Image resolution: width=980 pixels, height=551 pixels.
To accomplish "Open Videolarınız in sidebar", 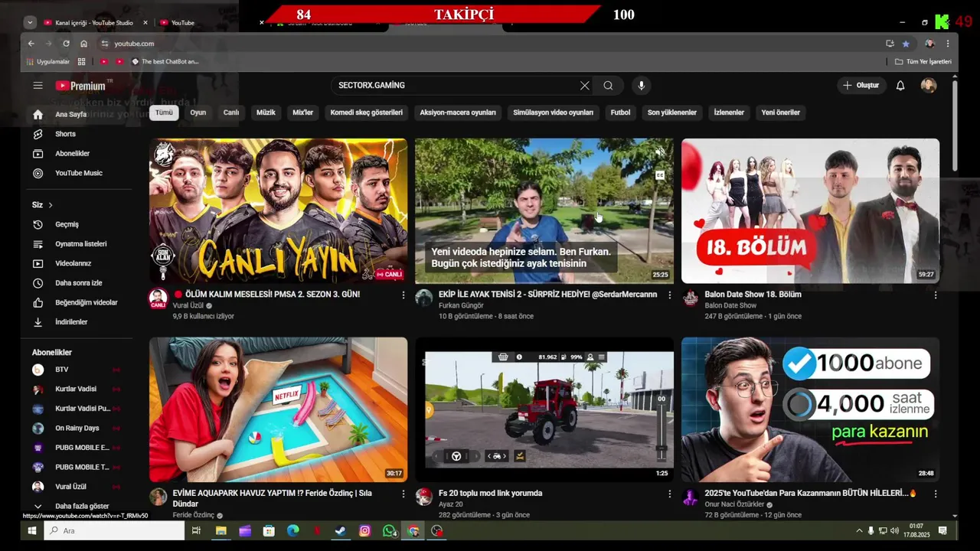I will pyautogui.click(x=73, y=263).
